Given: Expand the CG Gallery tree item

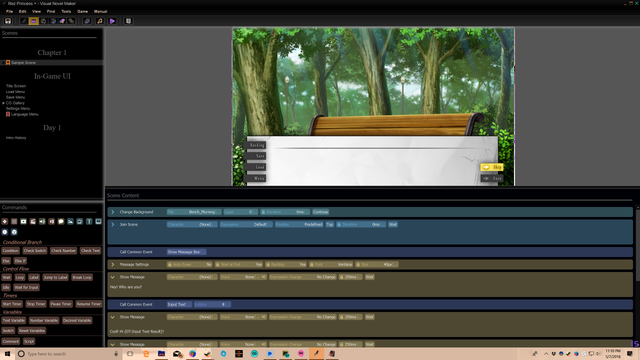Looking at the screenshot, I should (x=3, y=103).
